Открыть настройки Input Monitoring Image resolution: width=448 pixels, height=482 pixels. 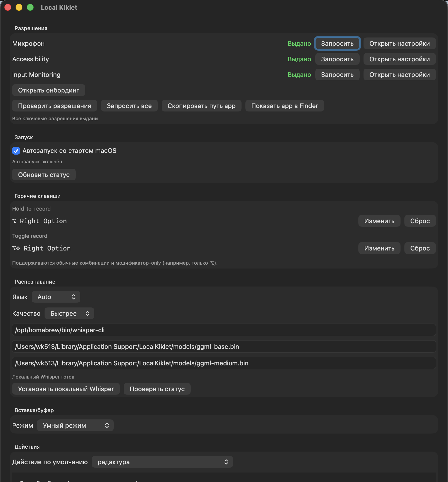(399, 74)
